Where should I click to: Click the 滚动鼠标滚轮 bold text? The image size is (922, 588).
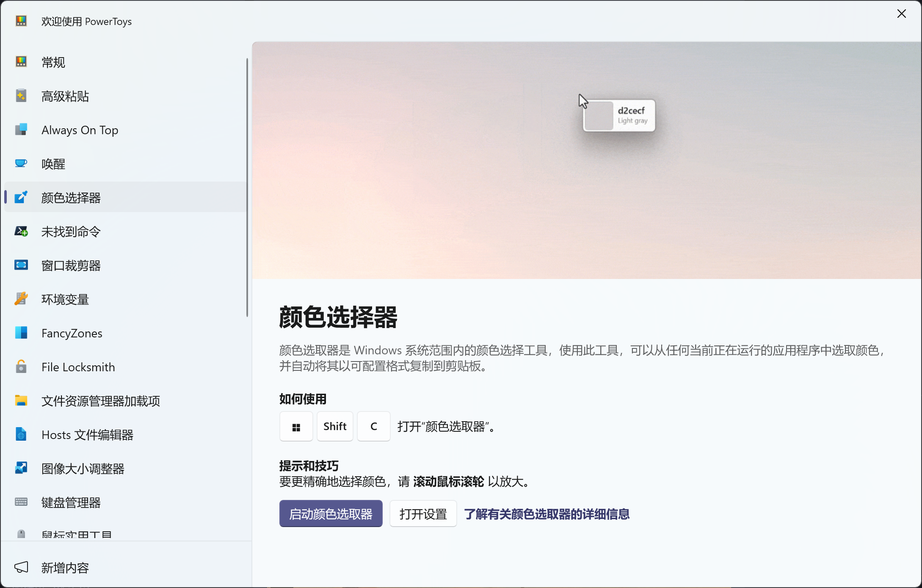point(448,481)
